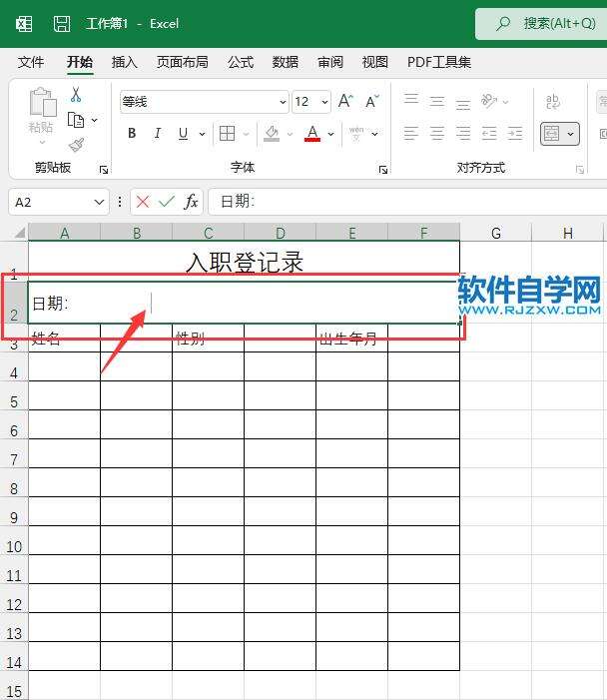Open the Merge and Center dropdown arrow

(x=570, y=134)
